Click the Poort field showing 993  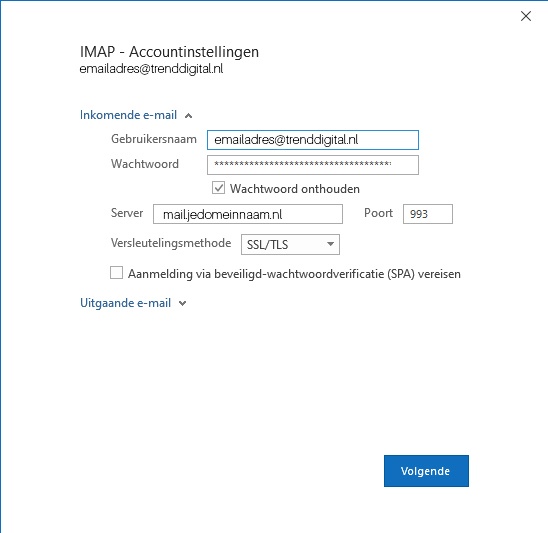428,214
